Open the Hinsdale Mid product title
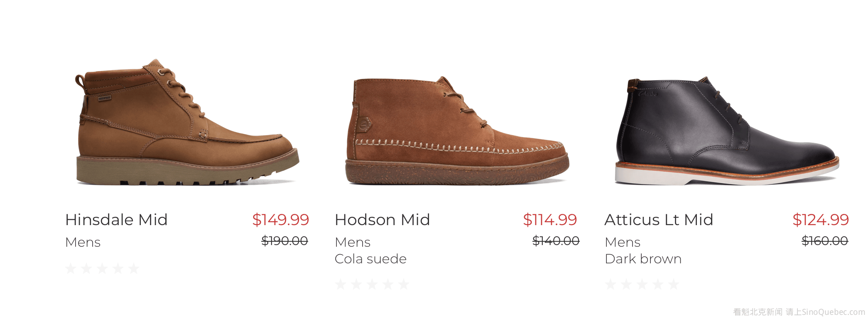This screenshot has height=319, width=868. coord(116,220)
